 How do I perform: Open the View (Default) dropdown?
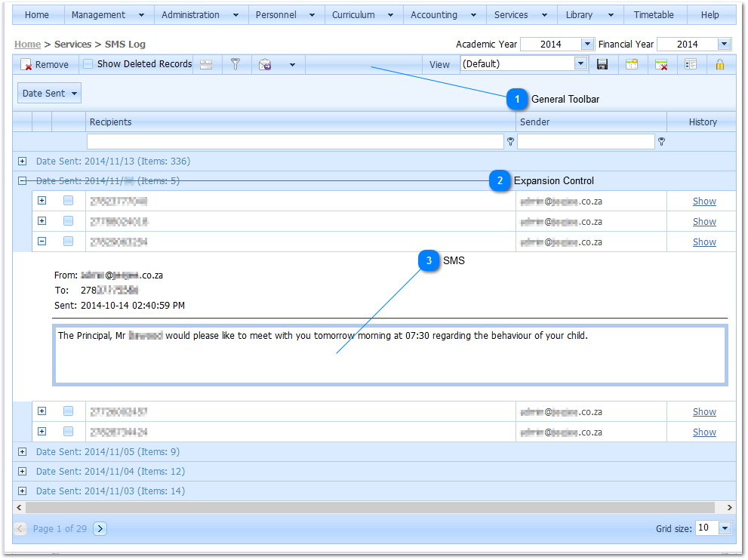[x=580, y=63]
